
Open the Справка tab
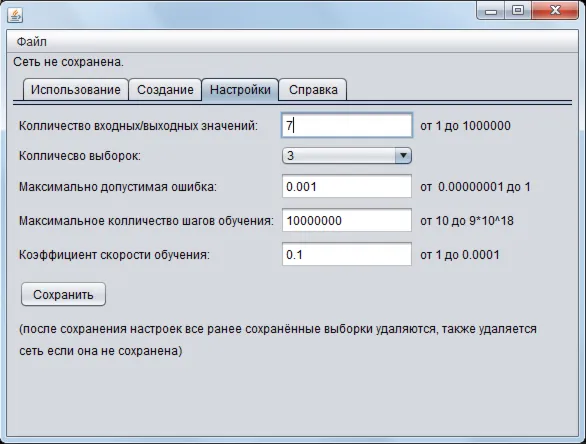(313, 90)
